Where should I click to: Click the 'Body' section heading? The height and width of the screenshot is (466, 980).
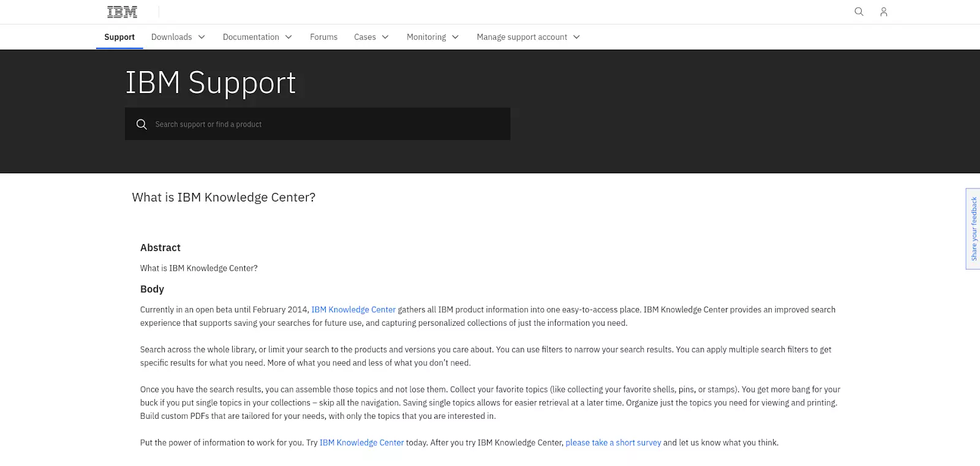pos(152,289)
